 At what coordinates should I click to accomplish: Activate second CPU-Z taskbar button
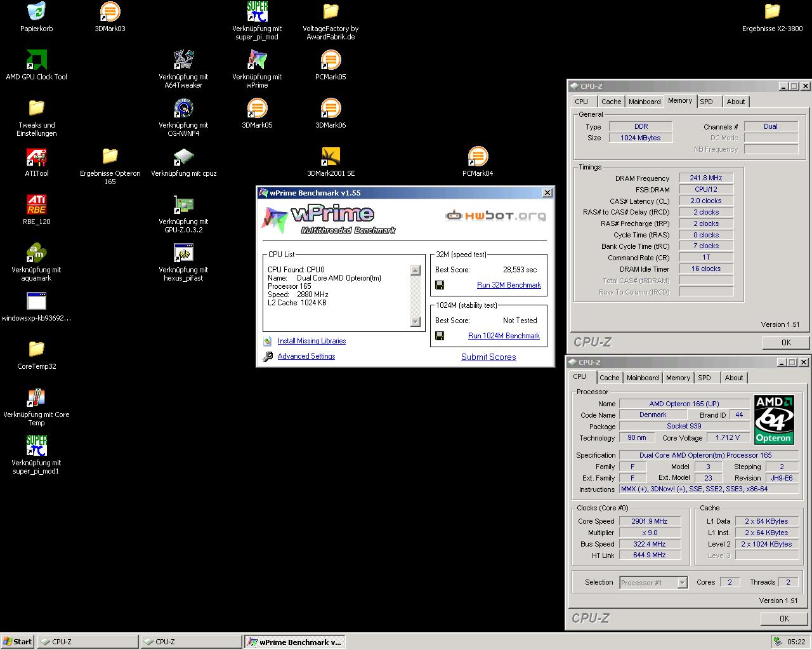pos(191,642)
